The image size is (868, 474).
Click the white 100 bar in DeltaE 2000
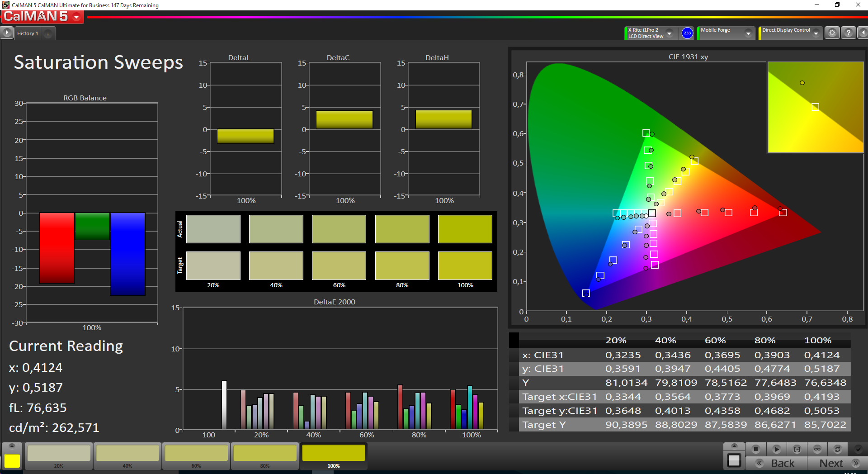[224, 405]
